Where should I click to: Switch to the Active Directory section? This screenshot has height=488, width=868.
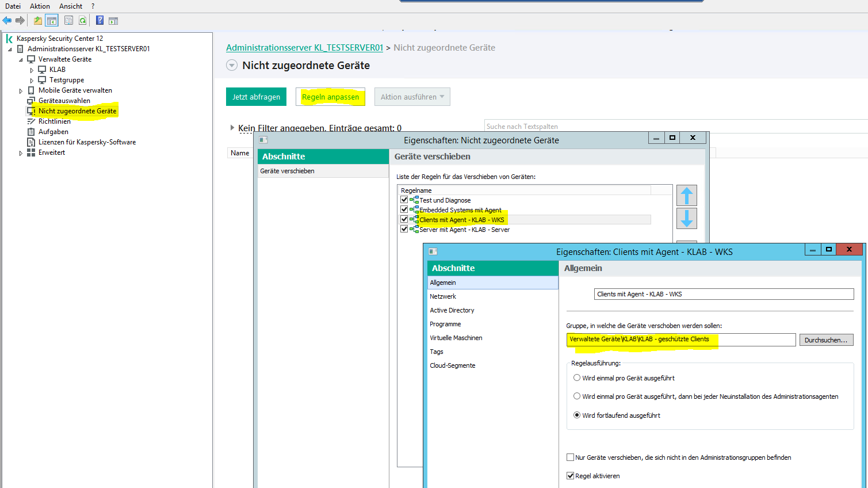pos(452,310)
